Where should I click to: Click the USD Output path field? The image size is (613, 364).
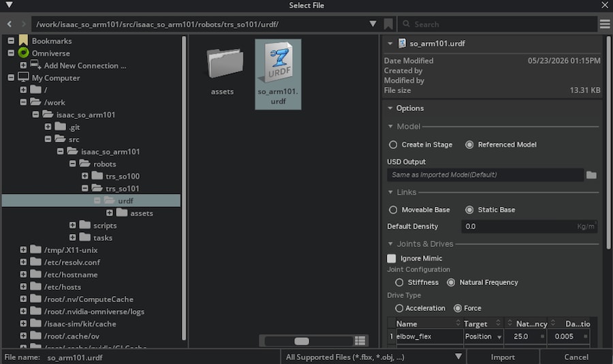click(485, 175)
